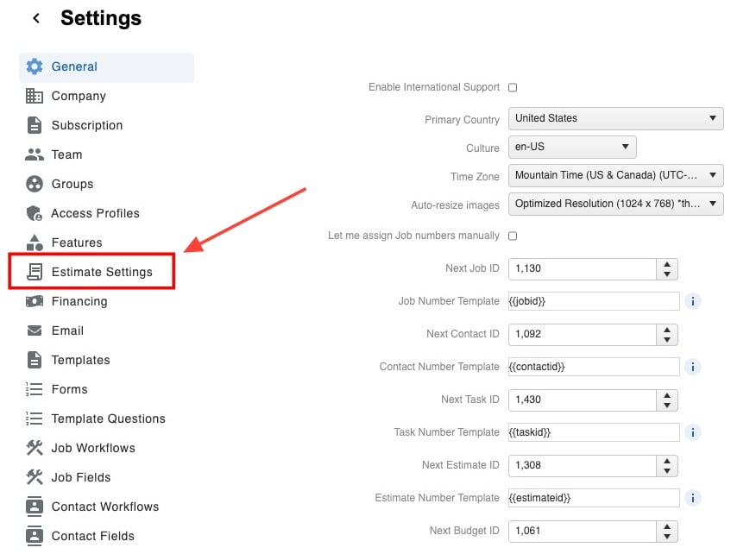Click the Team people icon

click(x=35, y=154)
